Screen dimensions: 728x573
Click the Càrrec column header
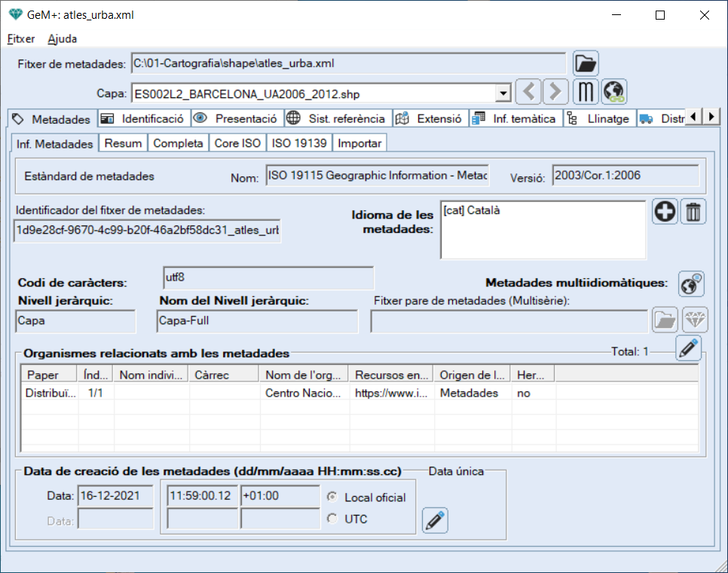point(224,374)
